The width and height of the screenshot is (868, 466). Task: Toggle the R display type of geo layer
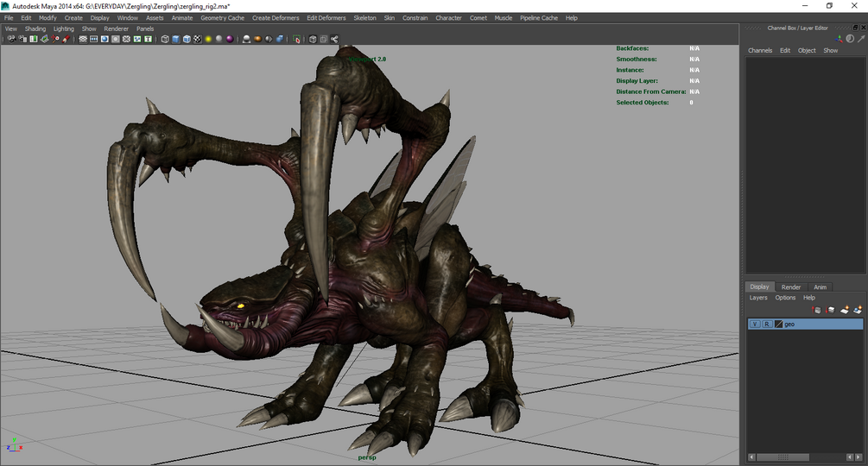point(767,324)
